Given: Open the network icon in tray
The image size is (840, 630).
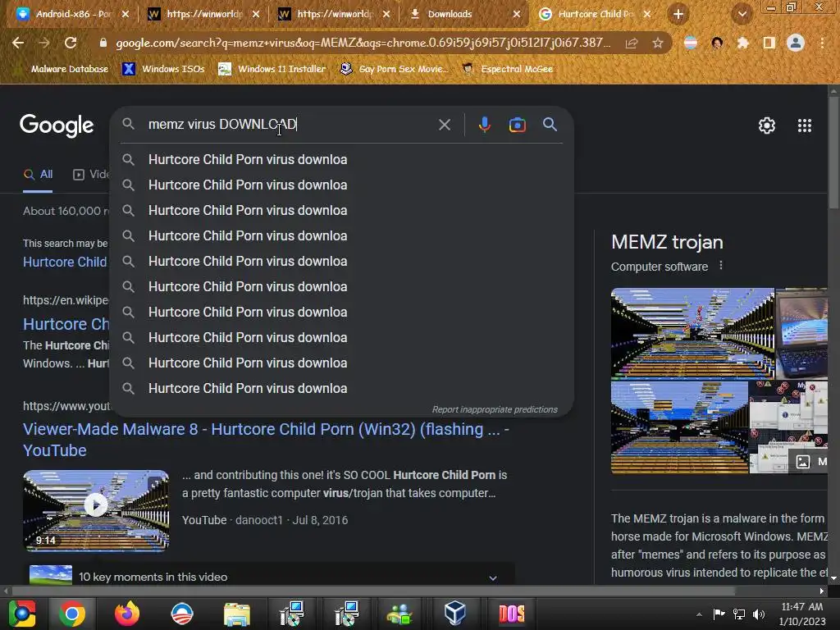Looking at the screenshot, I should (739, 614).
